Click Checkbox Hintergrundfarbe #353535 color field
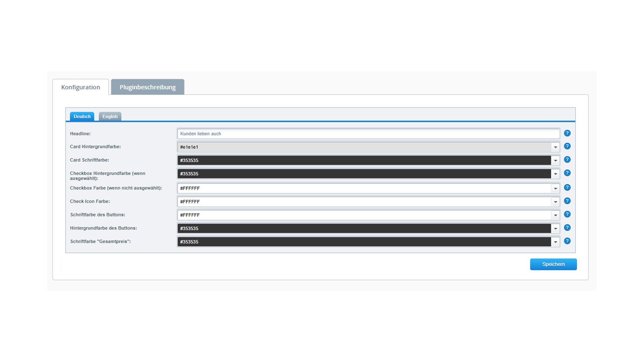644x362 pixels. (364, 174)
